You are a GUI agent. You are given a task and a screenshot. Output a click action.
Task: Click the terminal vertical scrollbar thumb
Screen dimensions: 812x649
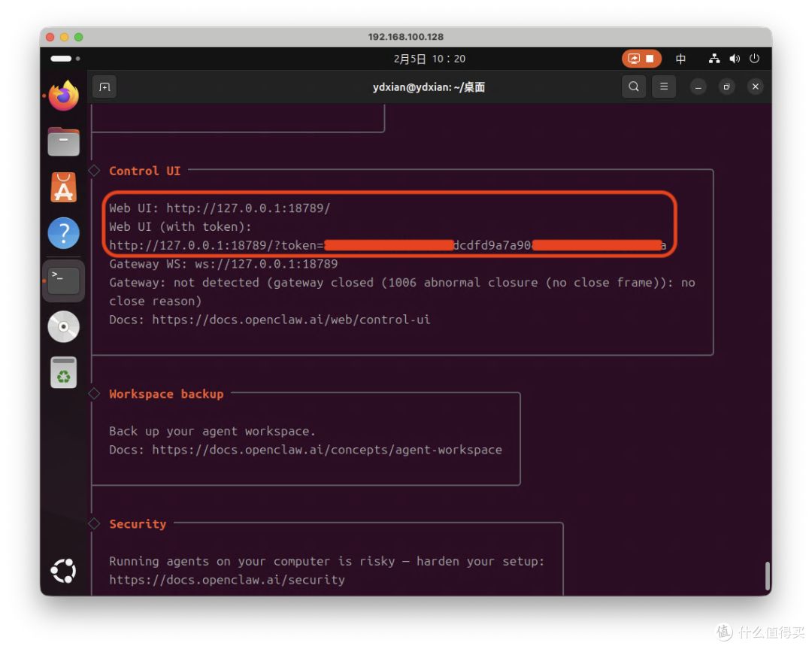tap(768, 575)
